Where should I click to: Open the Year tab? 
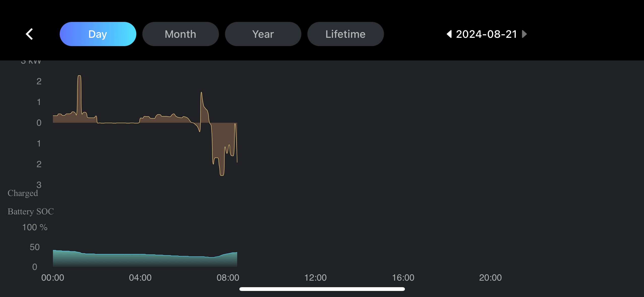pos(263,34)
